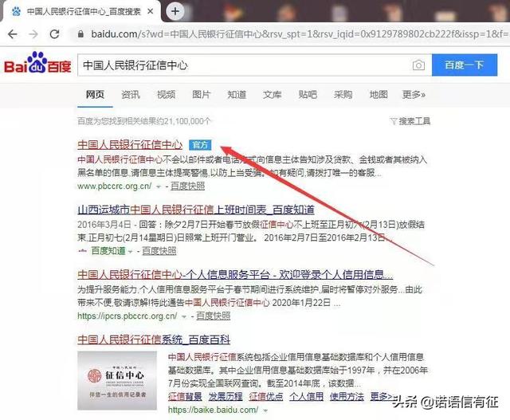Viewport: 510px width, 420px height.
Task: Open a new browser tab
Action: (x=175, y=11)
